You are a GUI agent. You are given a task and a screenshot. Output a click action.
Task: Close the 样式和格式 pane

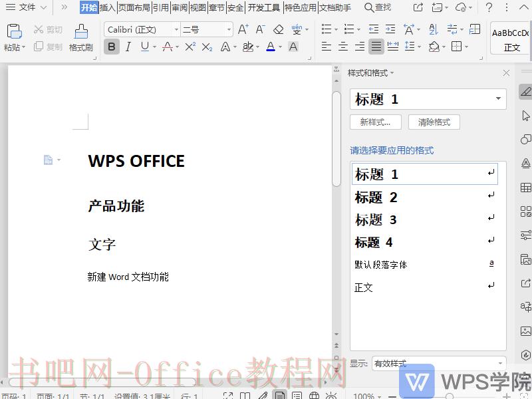[x=506, y=73]
